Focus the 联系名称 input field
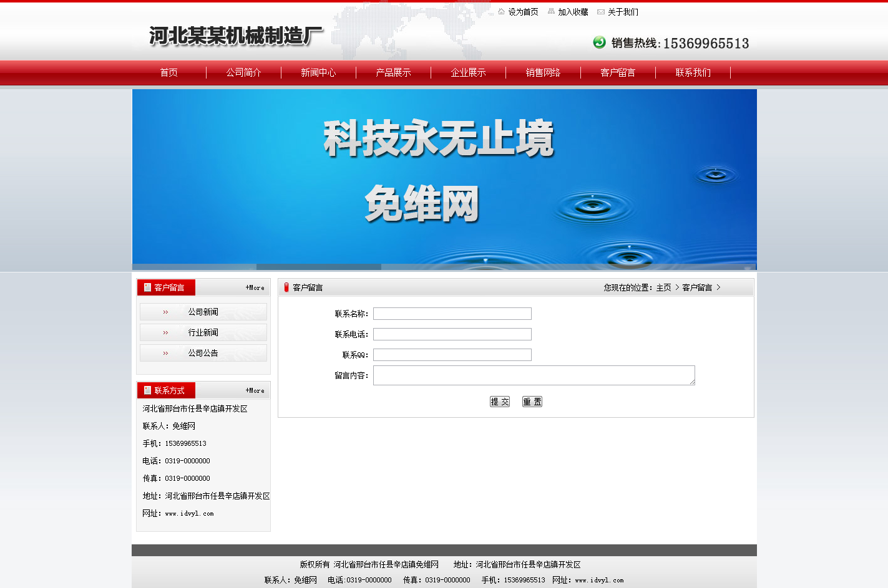Image resolution: width=888 pixels, height=588 pixels. point(452,314)
